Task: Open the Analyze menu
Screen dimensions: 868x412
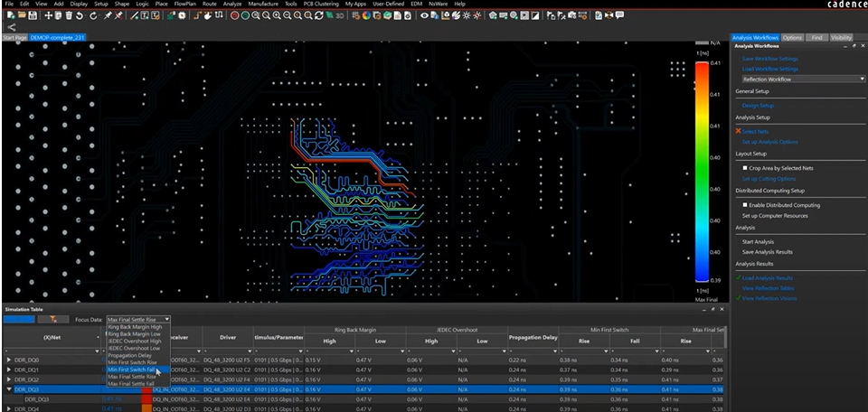Action: click(x=232, y=4)
